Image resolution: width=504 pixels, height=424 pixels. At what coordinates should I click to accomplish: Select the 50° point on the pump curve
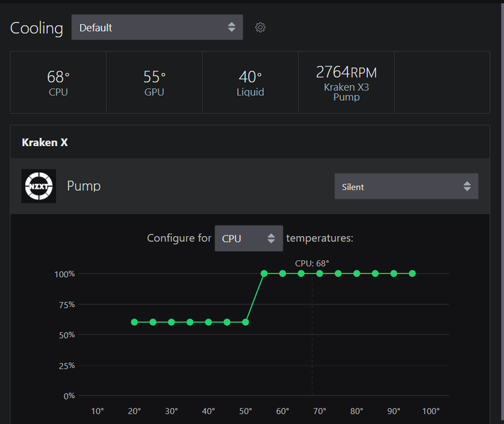(246, 322)
